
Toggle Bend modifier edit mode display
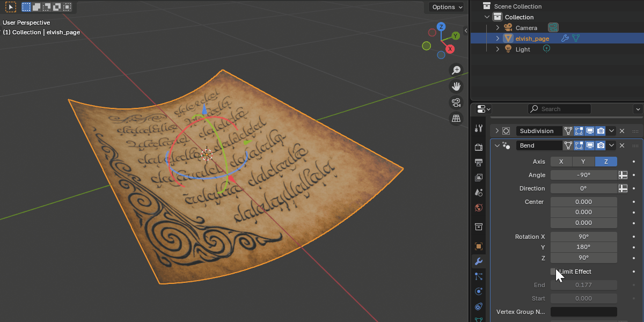579,145
